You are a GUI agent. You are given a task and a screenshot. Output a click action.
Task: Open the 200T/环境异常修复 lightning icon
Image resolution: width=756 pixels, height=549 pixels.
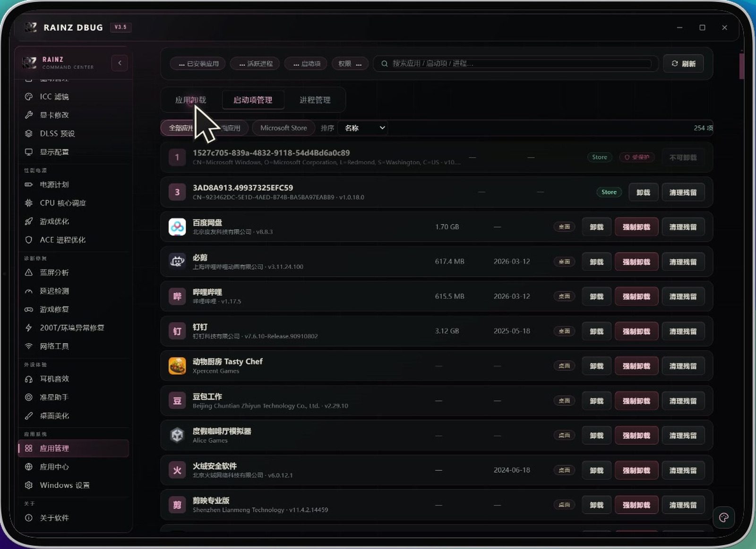tap(29, 328)
